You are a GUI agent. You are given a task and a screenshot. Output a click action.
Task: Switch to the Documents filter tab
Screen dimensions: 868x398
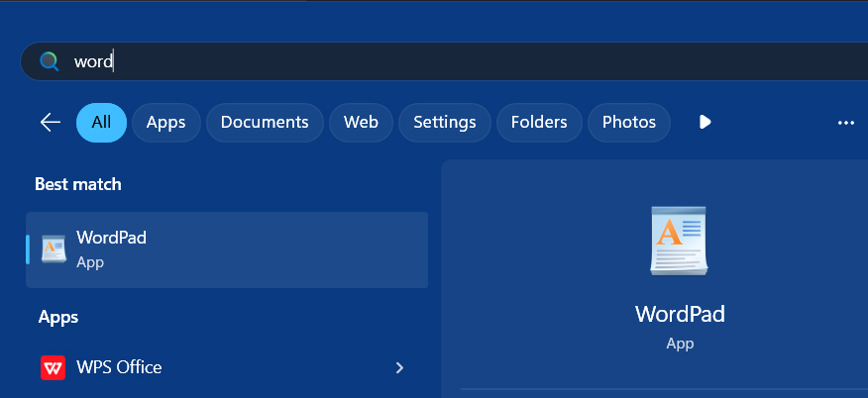tap(265, 122)
